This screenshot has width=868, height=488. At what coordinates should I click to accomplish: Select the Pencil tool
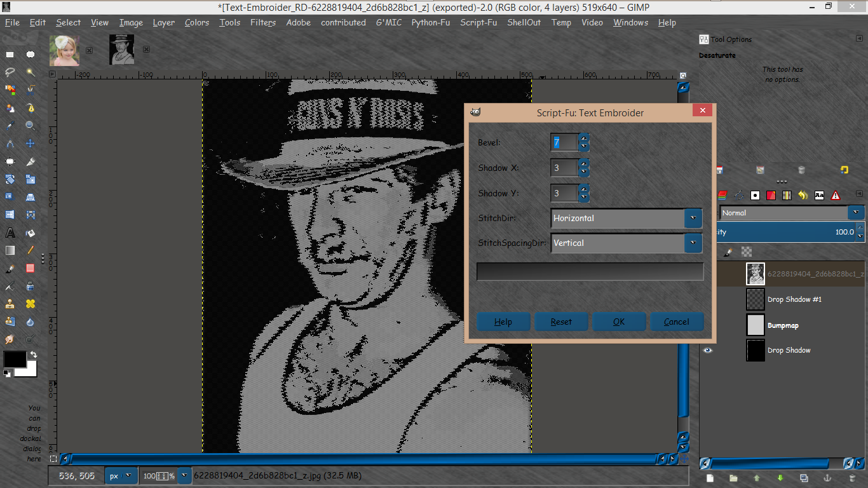[31, 250]
